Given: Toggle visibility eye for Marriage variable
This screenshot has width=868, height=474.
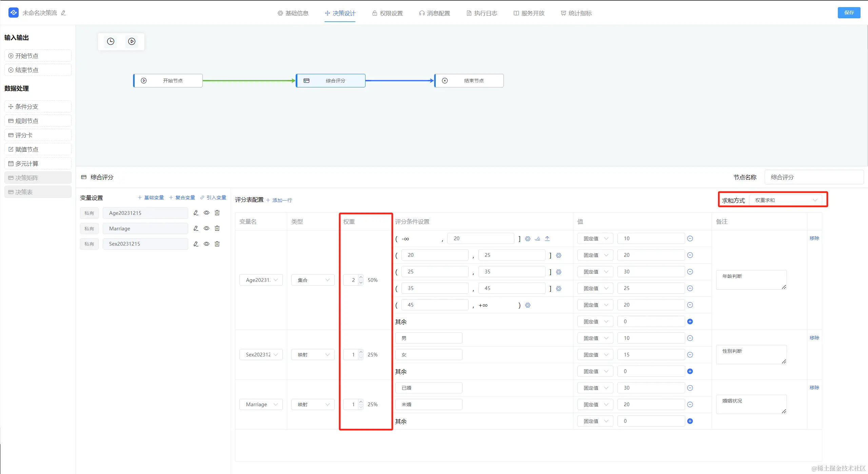Looking at the screenshot, I should tap(206, 228).
